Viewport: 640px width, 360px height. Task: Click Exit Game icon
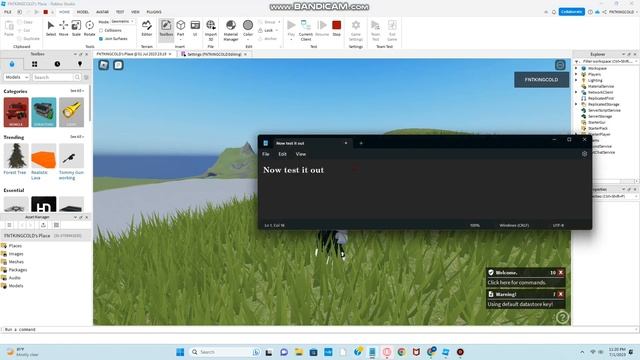(x=392, y=30)
